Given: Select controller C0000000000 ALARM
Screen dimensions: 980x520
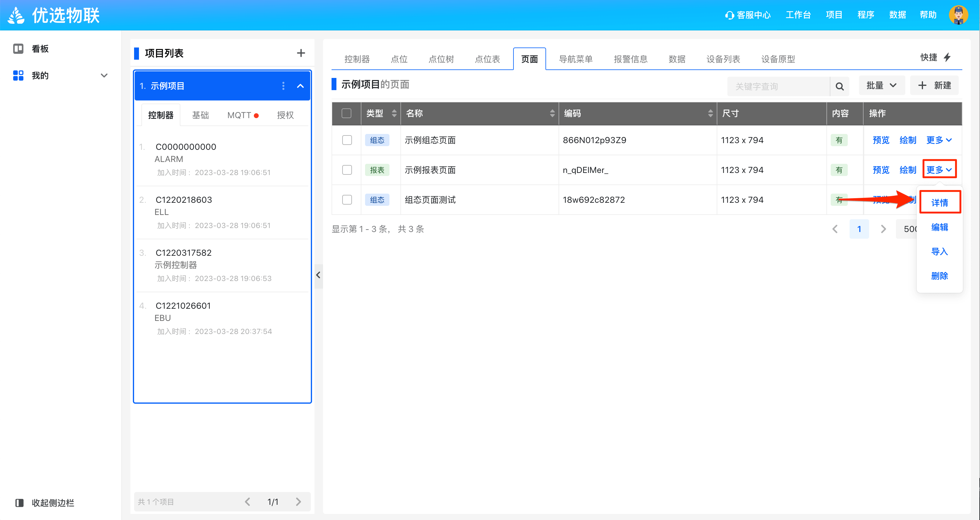Looking at the screenshot, I should [x=222, y=159].
